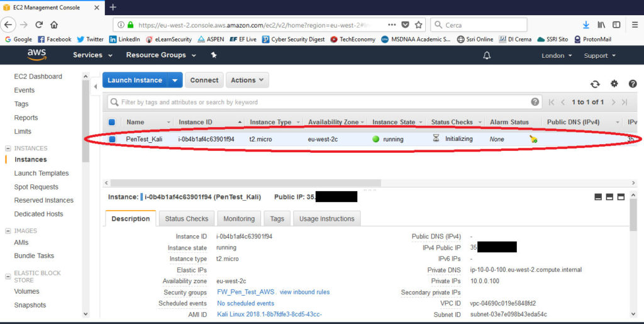Open EC2 Dashboard in sidebar
This screenshot has height=324, width=644.
click(38, 76)
